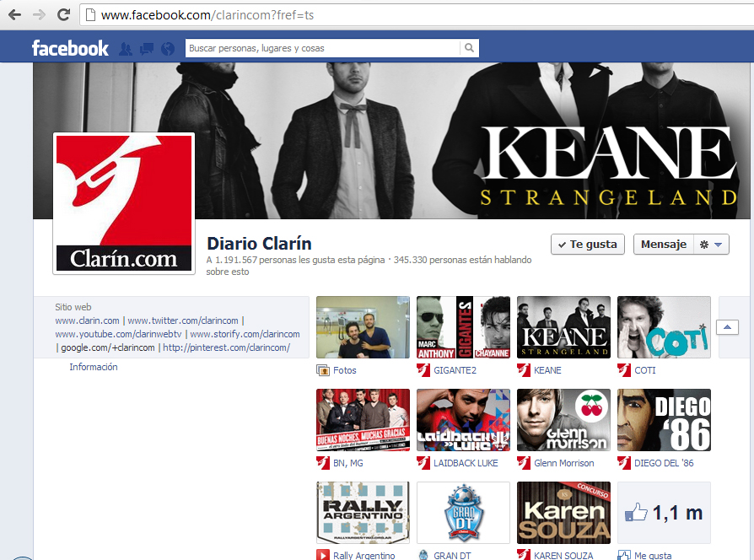The image size is (754, 560).
Task: Toggle the Te gusta like button
Action: pos(588,245)
